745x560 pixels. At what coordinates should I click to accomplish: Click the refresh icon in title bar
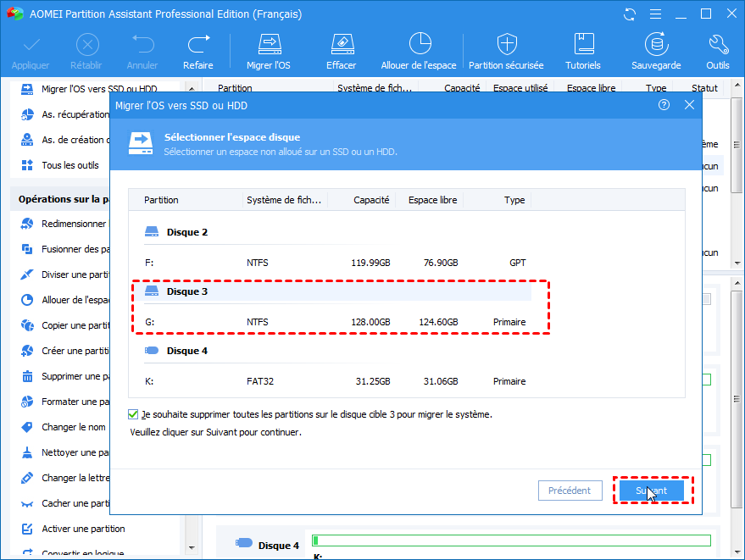(x=630, y=14)
